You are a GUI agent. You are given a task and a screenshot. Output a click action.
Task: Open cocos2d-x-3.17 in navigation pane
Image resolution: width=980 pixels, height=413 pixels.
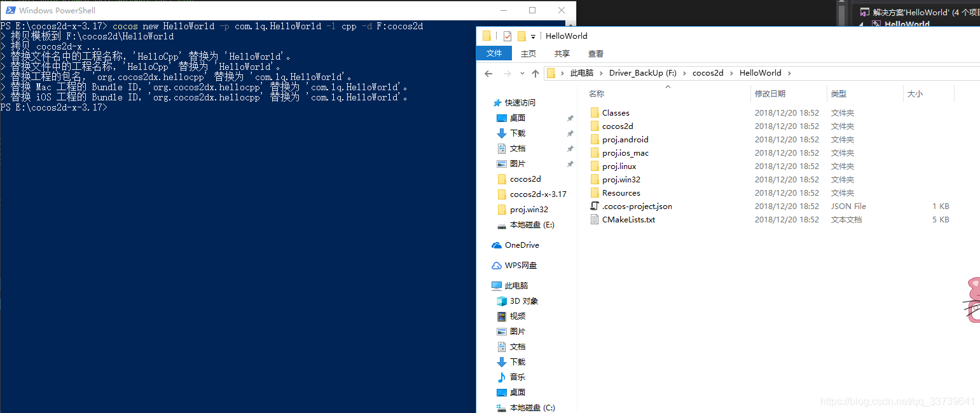(538, 194)
